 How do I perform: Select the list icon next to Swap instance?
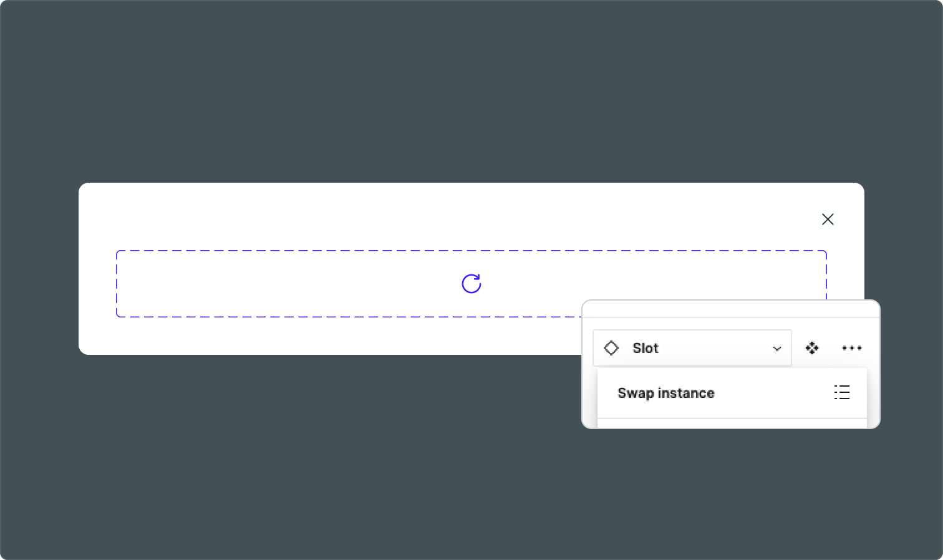842,393
